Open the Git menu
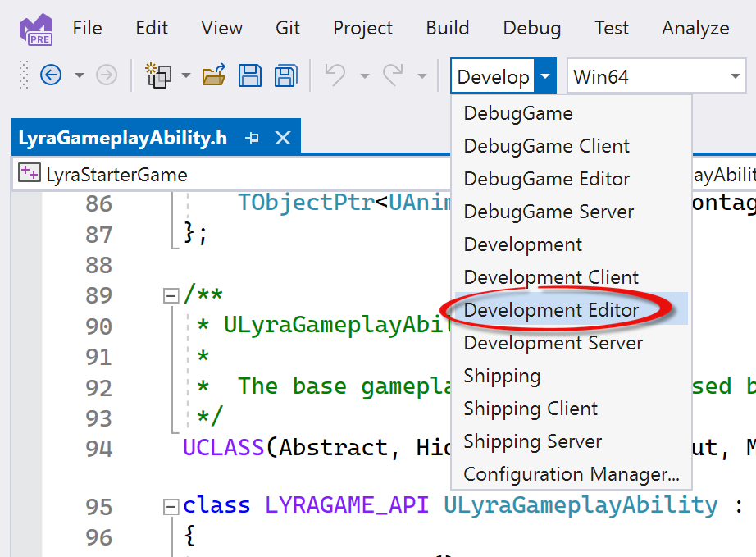 (288, 27)
